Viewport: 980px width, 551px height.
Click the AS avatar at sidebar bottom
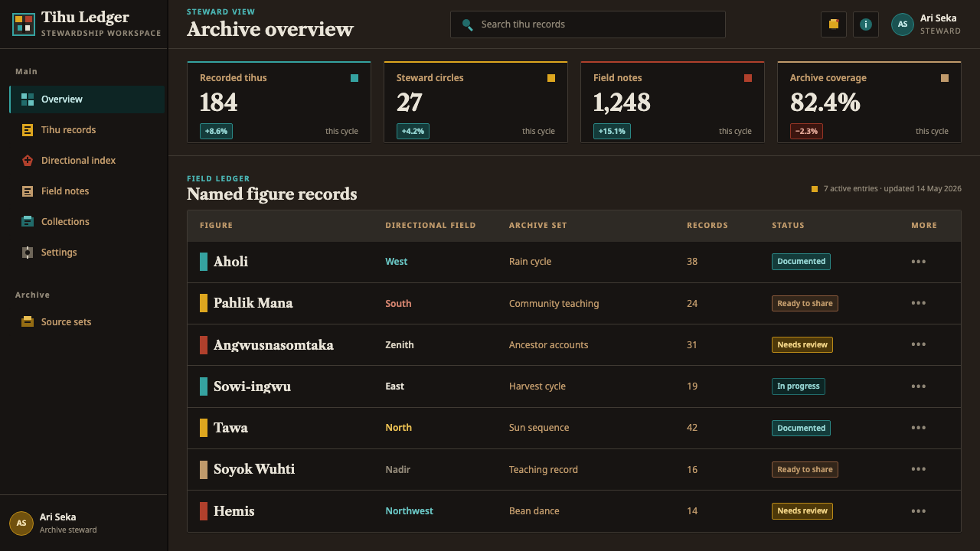[x=21, y=523]
